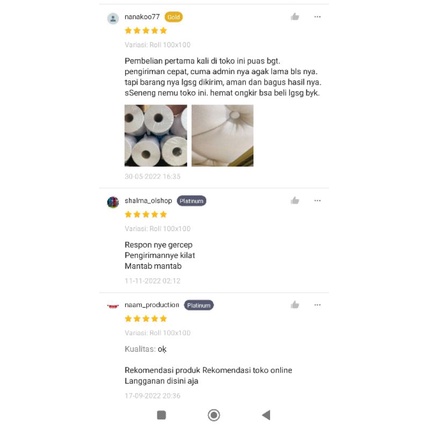Tap Android recent apps square button
Viewport: 429px width, 429px height.
point(161,415)
